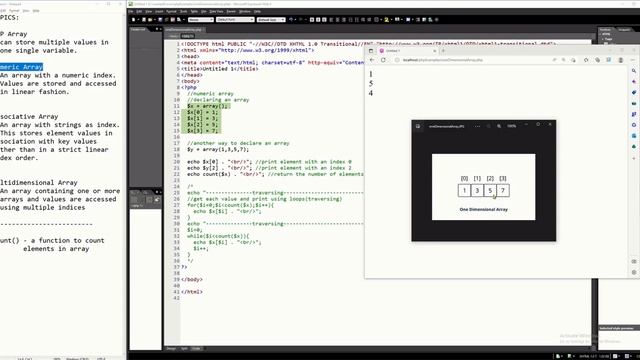Click the "//numeric array" comment line
The image size is (640, 360).
pos(210,93)
